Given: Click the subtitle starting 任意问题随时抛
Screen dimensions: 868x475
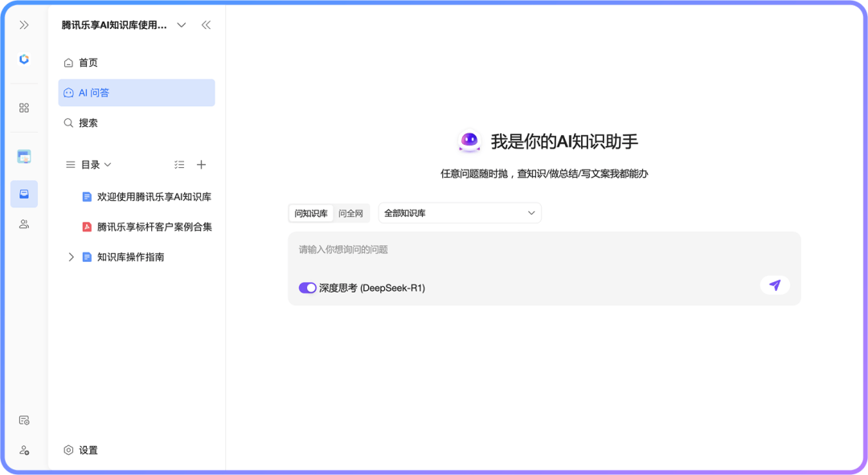Looking at the screenshot, I should click(x=544, y=174).
